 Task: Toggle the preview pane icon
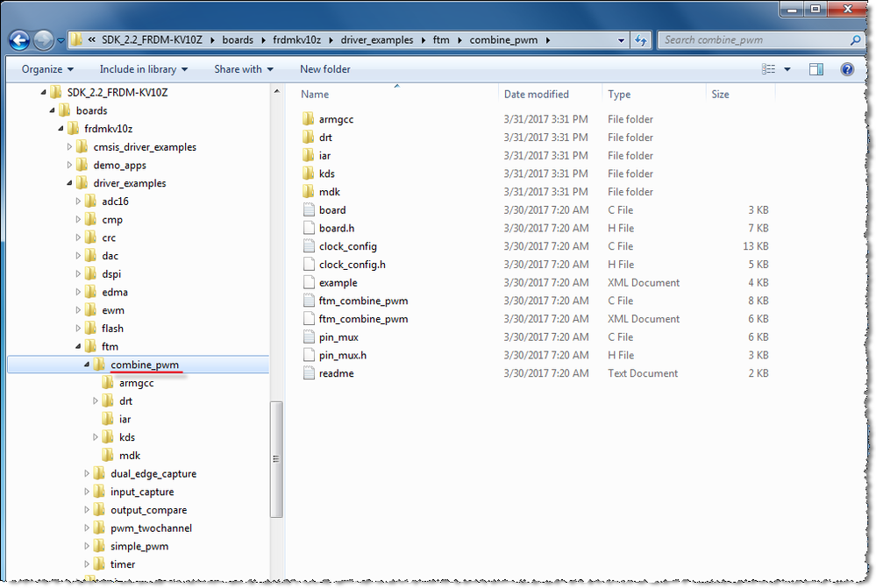coord(816,69)
